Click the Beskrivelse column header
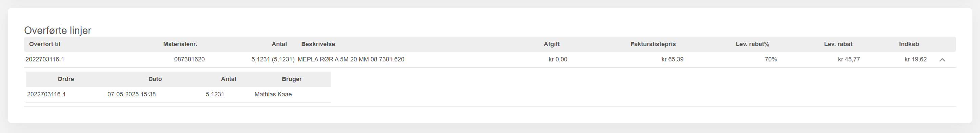 318,44
